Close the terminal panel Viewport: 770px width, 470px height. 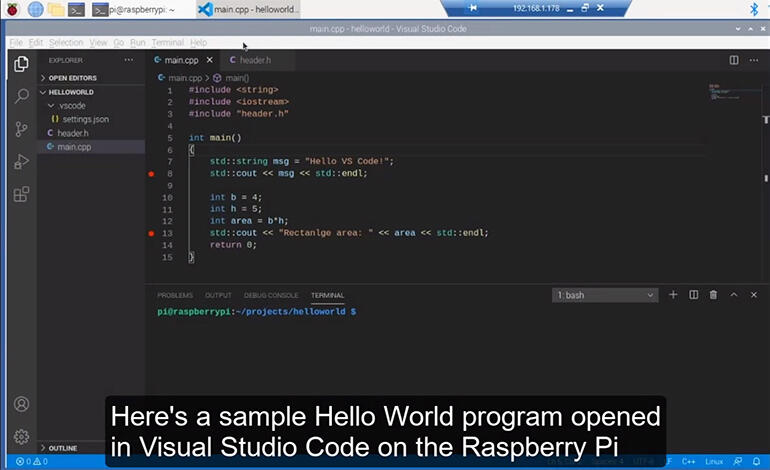click(x=754, y=295)
